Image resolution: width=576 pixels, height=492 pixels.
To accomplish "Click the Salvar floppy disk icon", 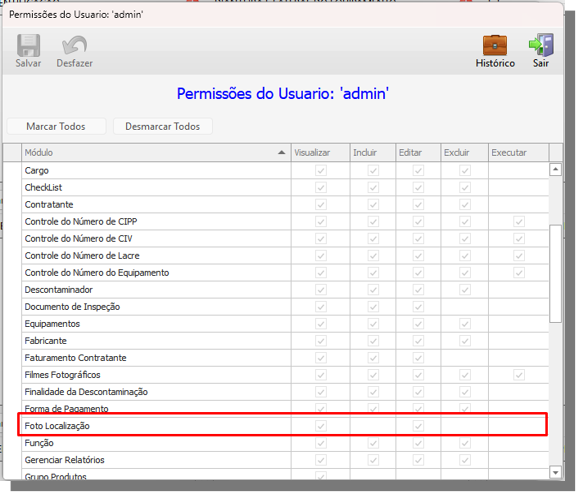I will click(x=28, y=46).
